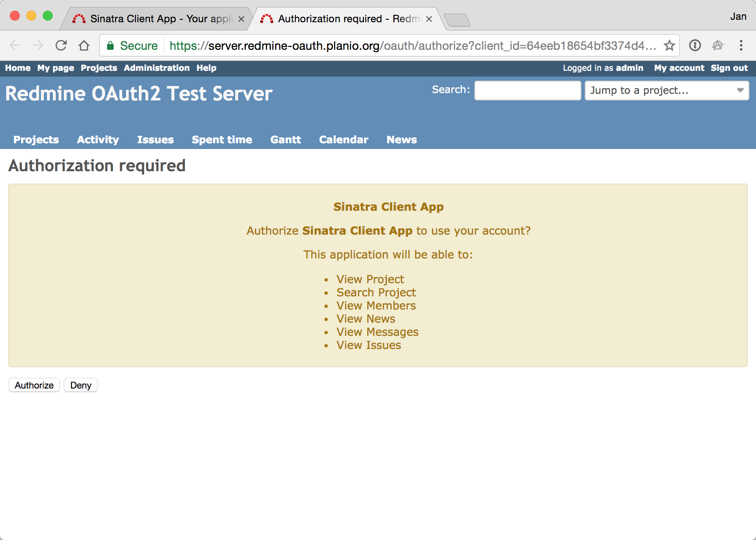756x540 pixels.
Task: Click the Search Project permission text
Action: 376,292
